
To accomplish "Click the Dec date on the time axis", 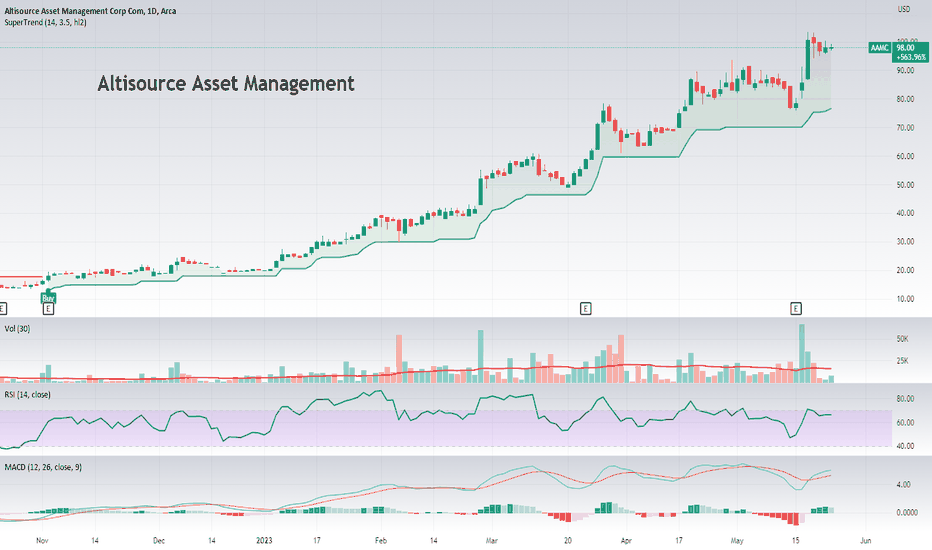I will [x=159, y=540].
